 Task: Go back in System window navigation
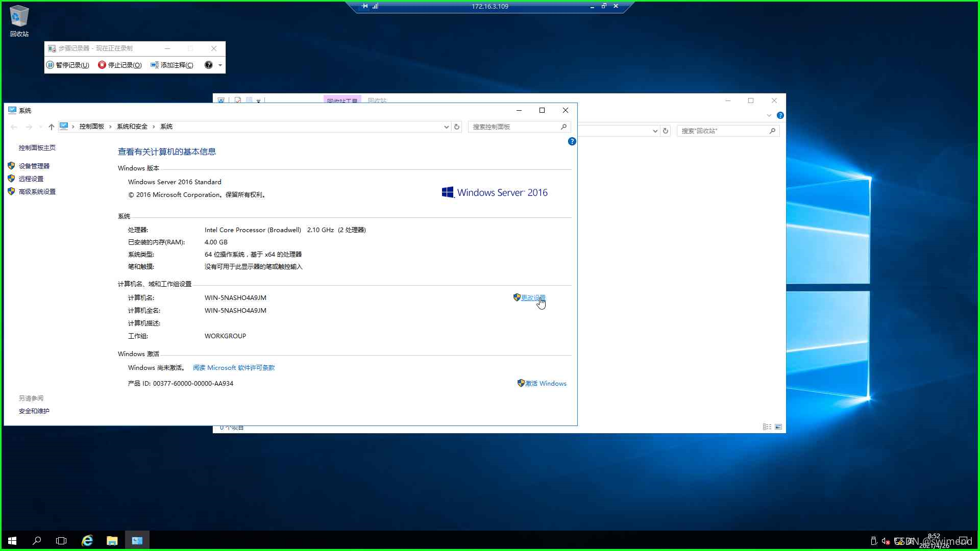pos(14,127)
